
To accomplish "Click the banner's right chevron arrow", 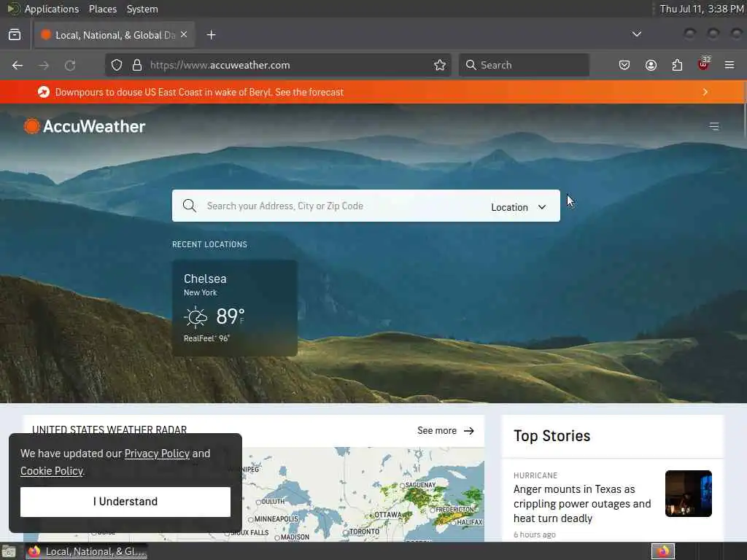I will click(x=705, y=92).
